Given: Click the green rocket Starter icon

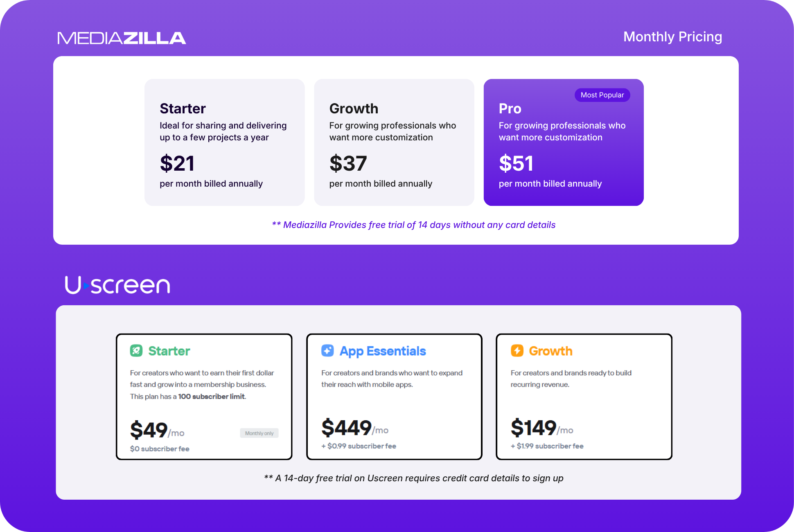Looking at the screenshot, I should [136, 351].
